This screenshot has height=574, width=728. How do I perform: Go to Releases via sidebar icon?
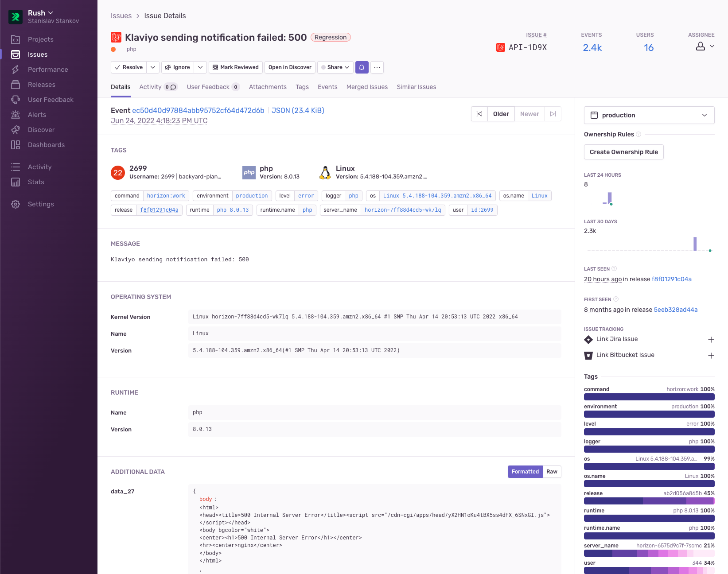pyautogui.click(x=16, y=85)
